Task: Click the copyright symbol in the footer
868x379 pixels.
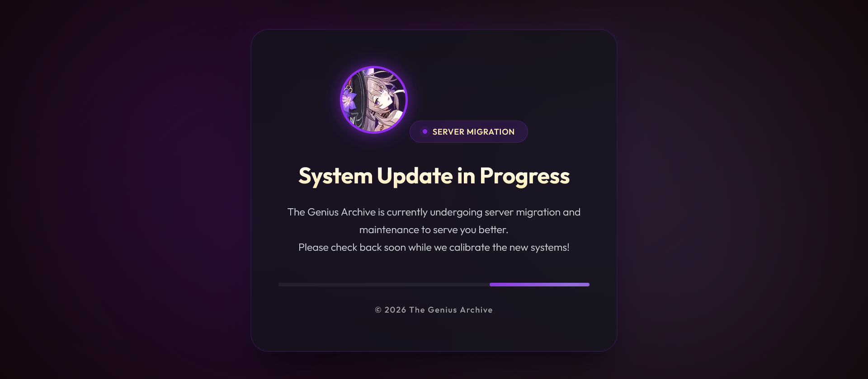Action: [x=378, y=310]
